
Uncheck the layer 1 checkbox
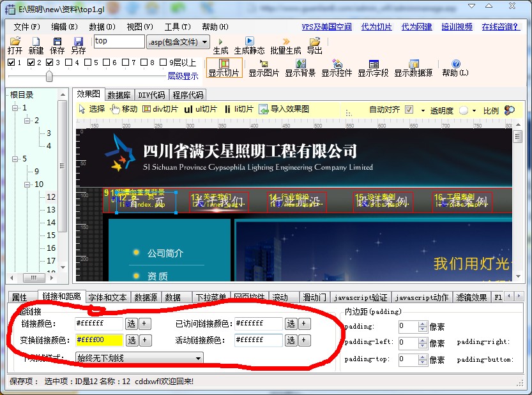tap(11, 63)
